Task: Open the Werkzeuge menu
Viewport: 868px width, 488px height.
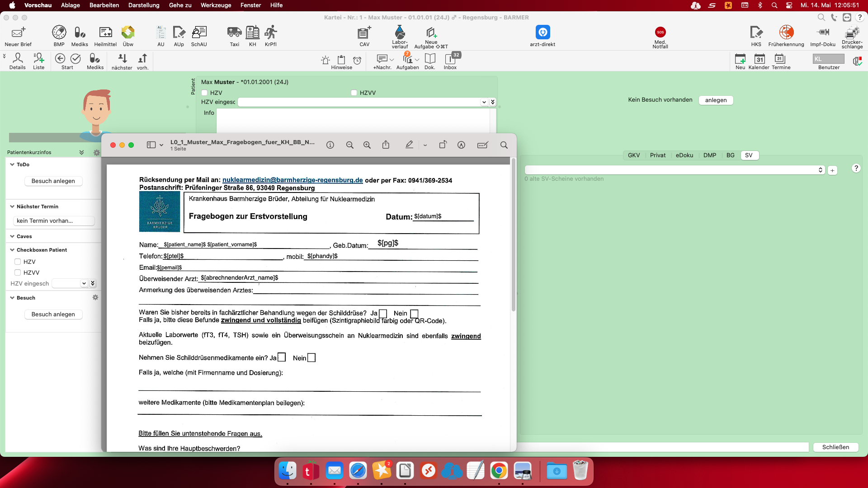Action: pyautogui.click(x=216, y=5)
